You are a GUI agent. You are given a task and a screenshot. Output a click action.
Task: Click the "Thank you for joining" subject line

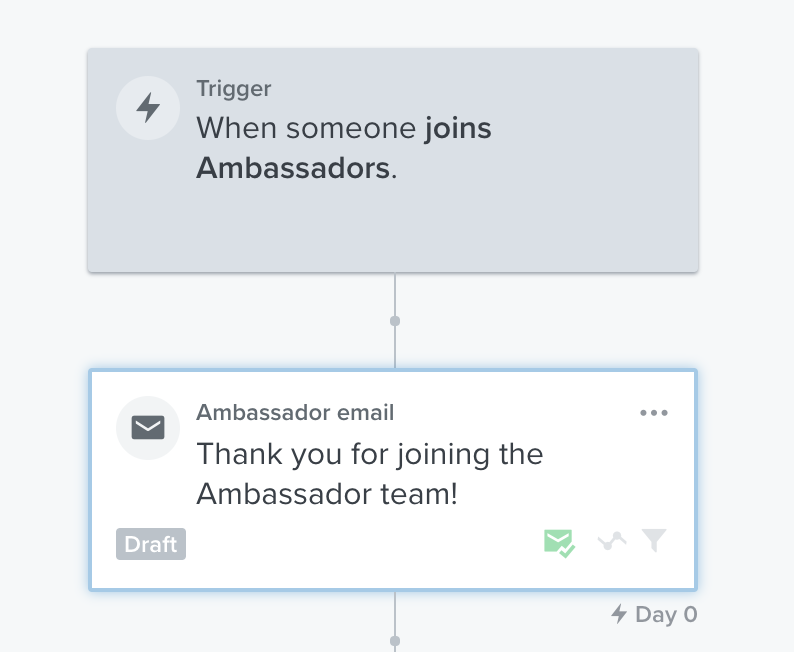(370, 454)
